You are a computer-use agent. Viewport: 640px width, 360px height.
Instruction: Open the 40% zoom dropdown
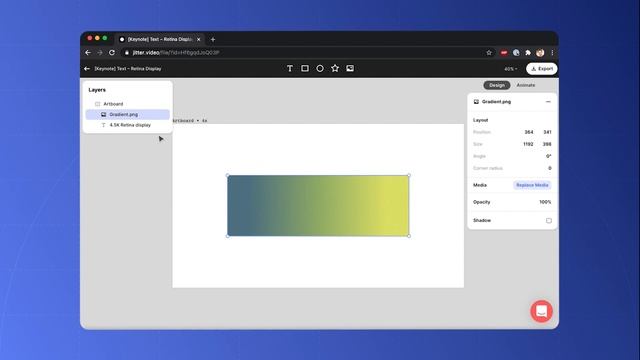tap(510, 69)
